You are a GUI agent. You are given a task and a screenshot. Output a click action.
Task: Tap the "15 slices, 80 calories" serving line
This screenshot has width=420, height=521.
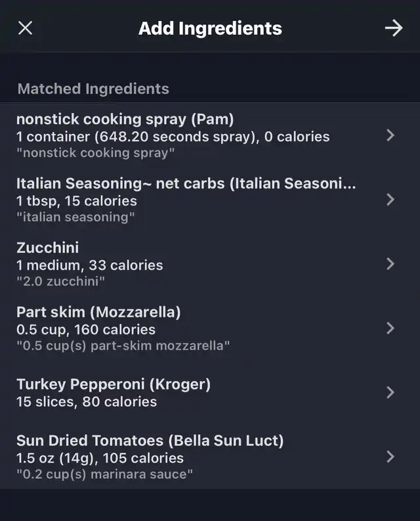click(x=87, y=401)
